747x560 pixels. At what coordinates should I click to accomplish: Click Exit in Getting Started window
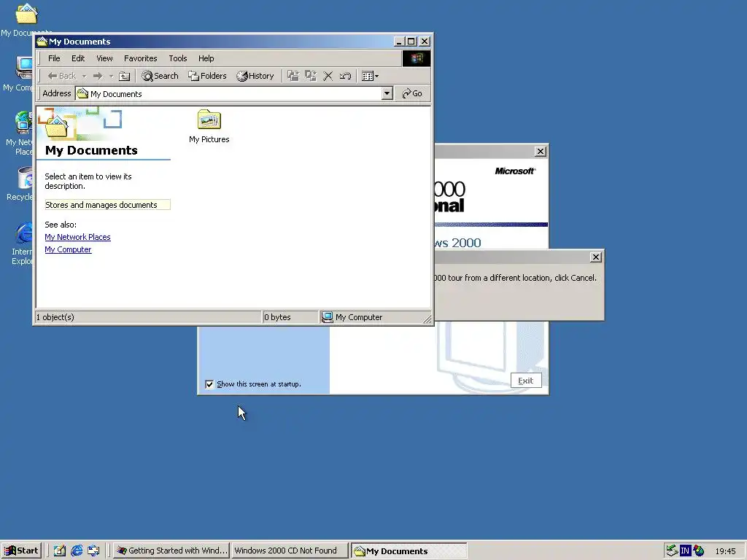point(526,381)
